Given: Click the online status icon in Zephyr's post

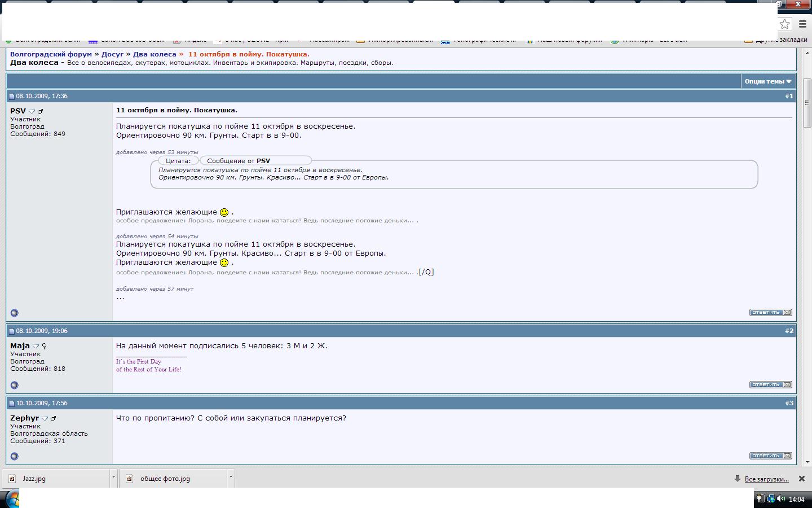Looking at the screenshot, I should pyautogui.click(x=15, y=456).
